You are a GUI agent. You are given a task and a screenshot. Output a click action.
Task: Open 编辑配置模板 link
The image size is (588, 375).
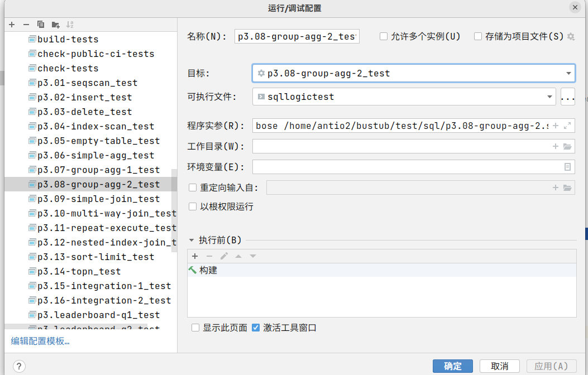tap(40, 341)
